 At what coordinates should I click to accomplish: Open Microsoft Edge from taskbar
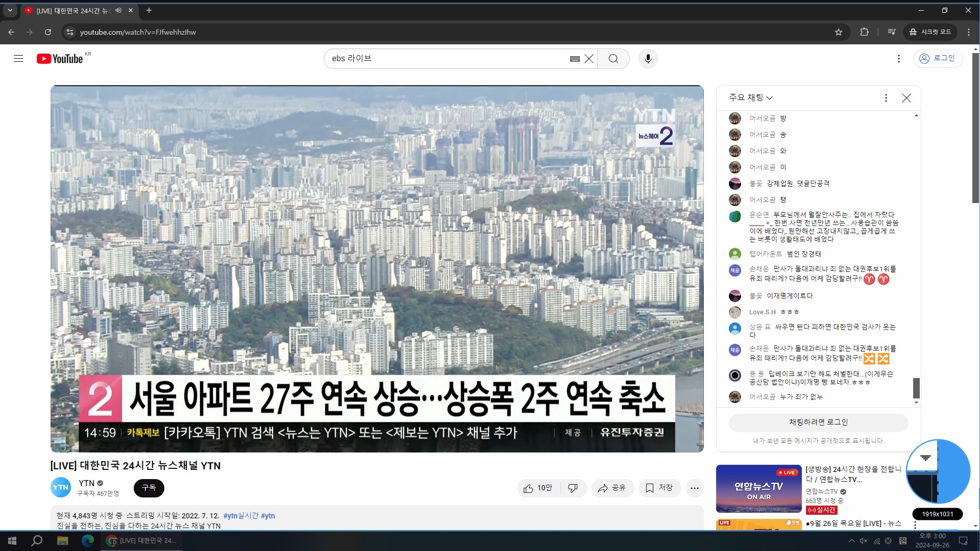pos(88,541)
